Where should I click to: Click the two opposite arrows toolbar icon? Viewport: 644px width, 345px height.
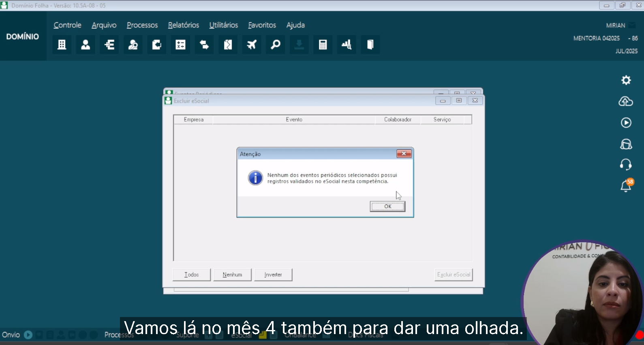point(204,45)
